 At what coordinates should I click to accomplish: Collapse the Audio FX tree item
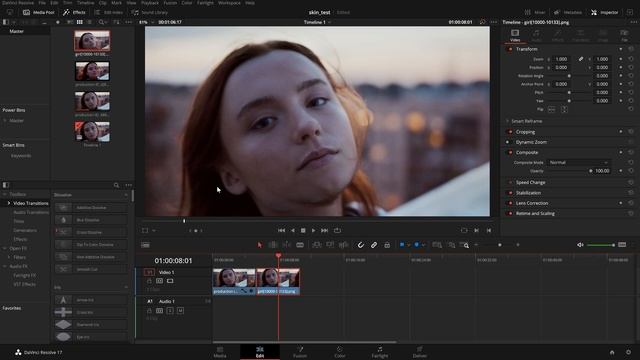click(x=5, y=266)
